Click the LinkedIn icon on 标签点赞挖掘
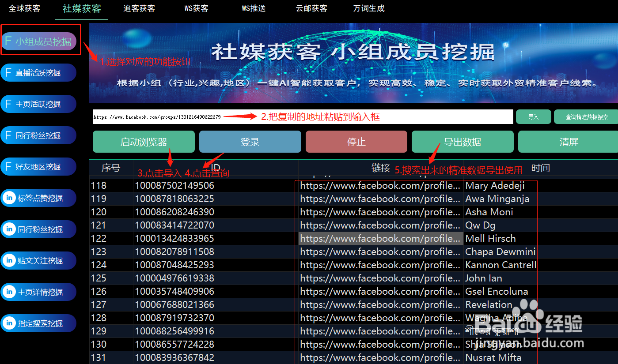The image size is (618, 364). [9, 198]
